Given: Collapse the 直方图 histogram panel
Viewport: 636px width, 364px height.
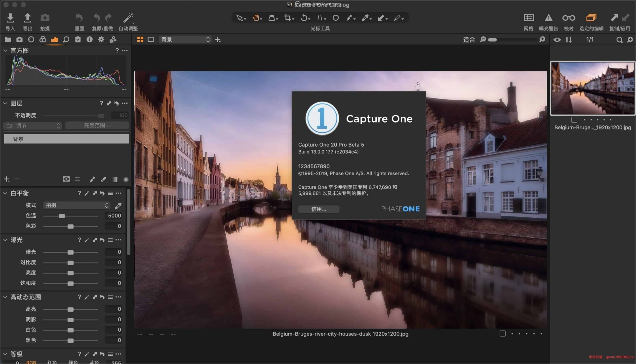Looking at the screenshot, I should point(5,50).
